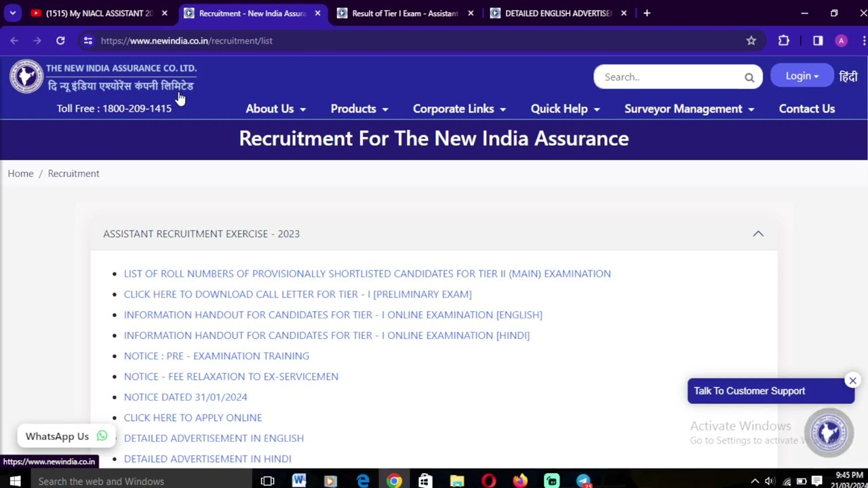Image resolution: width=868 pixels, height=488 pixels.
Task: Click the volume icon in system tray
Action: (770, 481)
